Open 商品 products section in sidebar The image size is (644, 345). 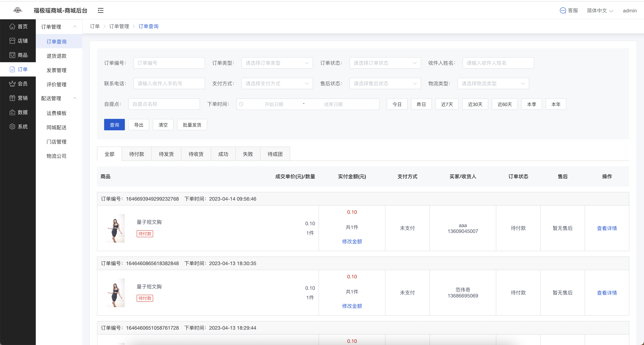(x=18, y=55)
